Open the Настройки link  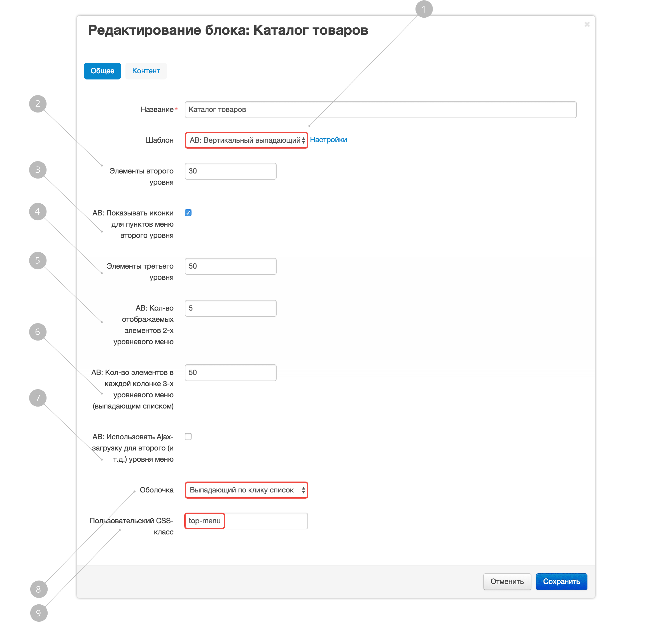point(328,140)
